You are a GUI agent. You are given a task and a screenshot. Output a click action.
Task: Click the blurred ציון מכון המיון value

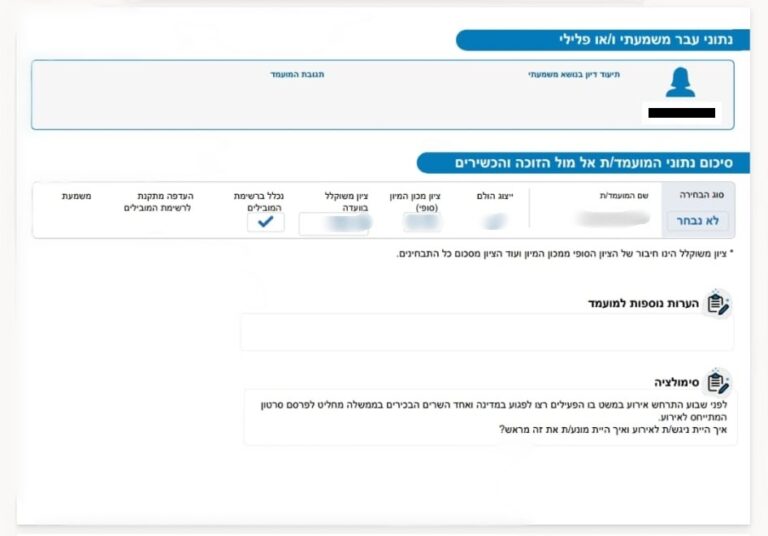[422, 222]
